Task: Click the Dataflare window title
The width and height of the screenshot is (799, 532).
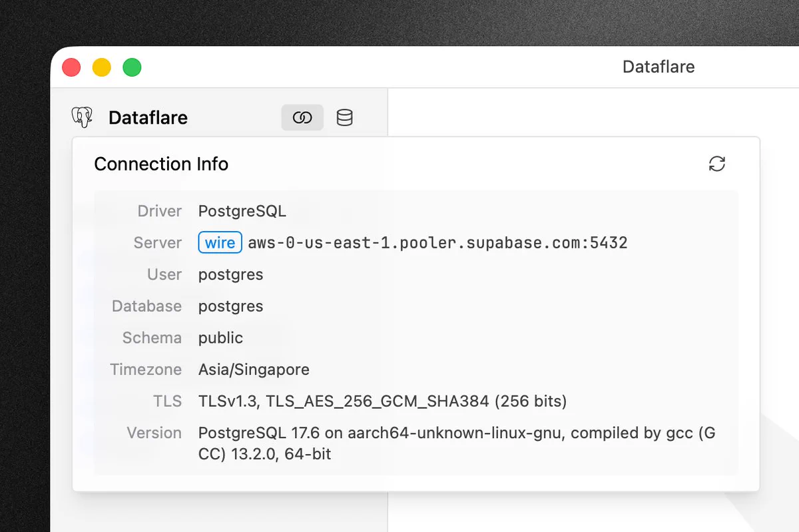Action: (659, 67)
